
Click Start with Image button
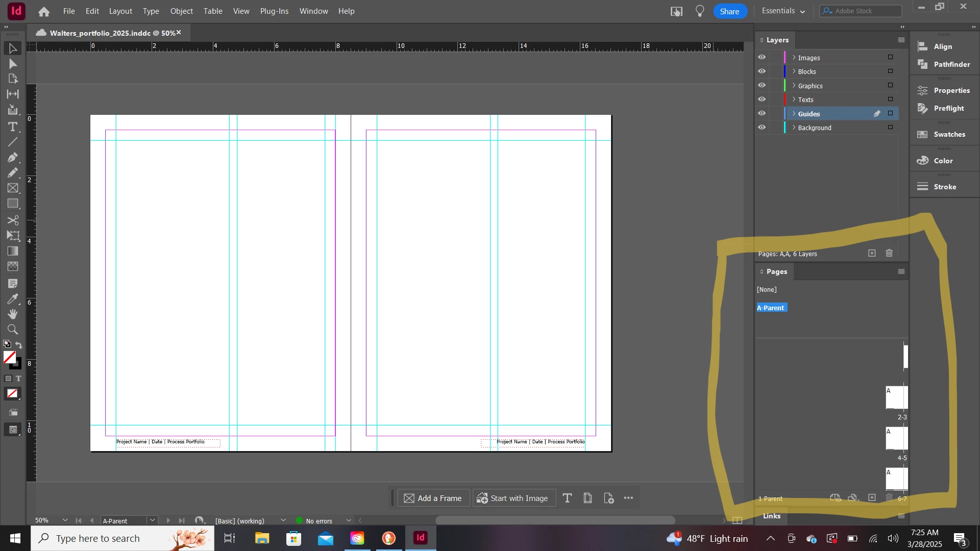[x=513, y=498]
